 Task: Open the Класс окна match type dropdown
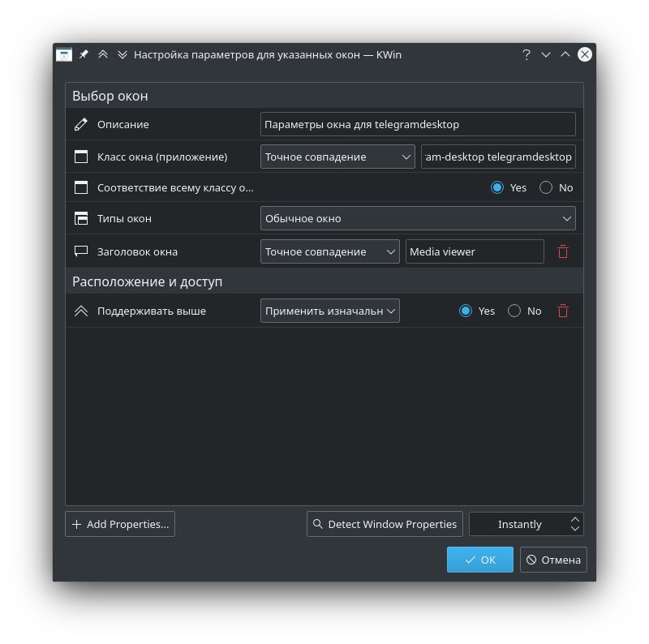pyautogui.click(x=337, y=157)
